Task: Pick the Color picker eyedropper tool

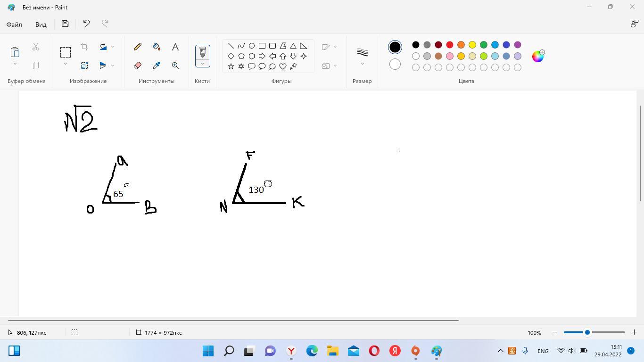Action: click(x=157, y=66)
